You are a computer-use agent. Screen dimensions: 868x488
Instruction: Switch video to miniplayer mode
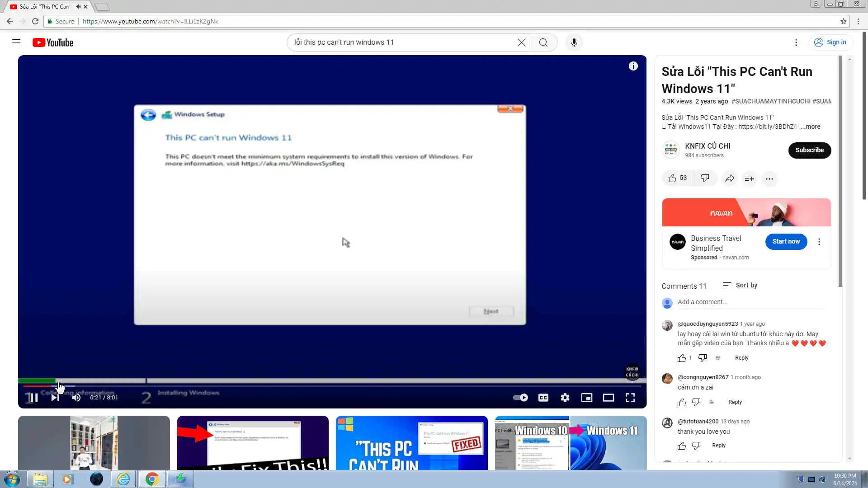(586, 398)
